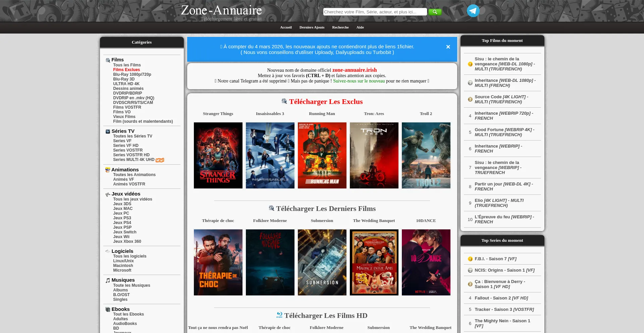644x333 pixels.
Task: Click the film reel icon by Les Exclus
Action: click(x=284, y=101)
